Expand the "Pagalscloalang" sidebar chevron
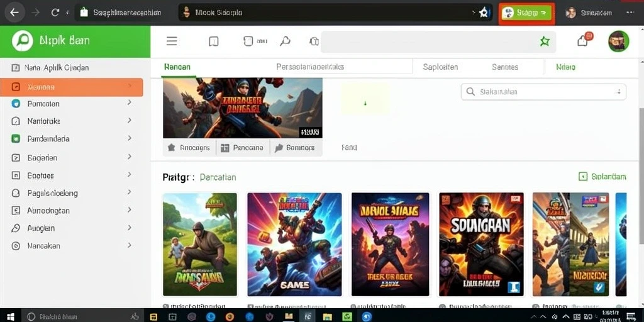Screen dimensions: 644x322 (130, 192)
